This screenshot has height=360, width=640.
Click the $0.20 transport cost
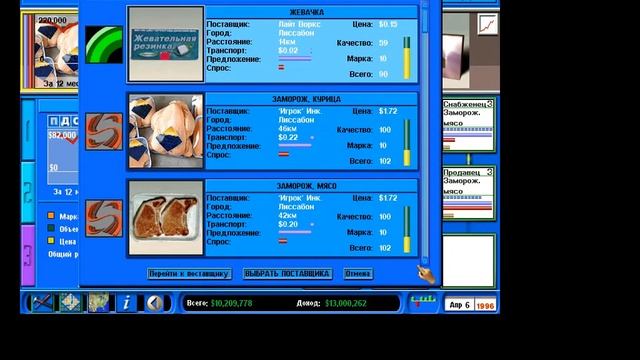(x=288, y=224)
